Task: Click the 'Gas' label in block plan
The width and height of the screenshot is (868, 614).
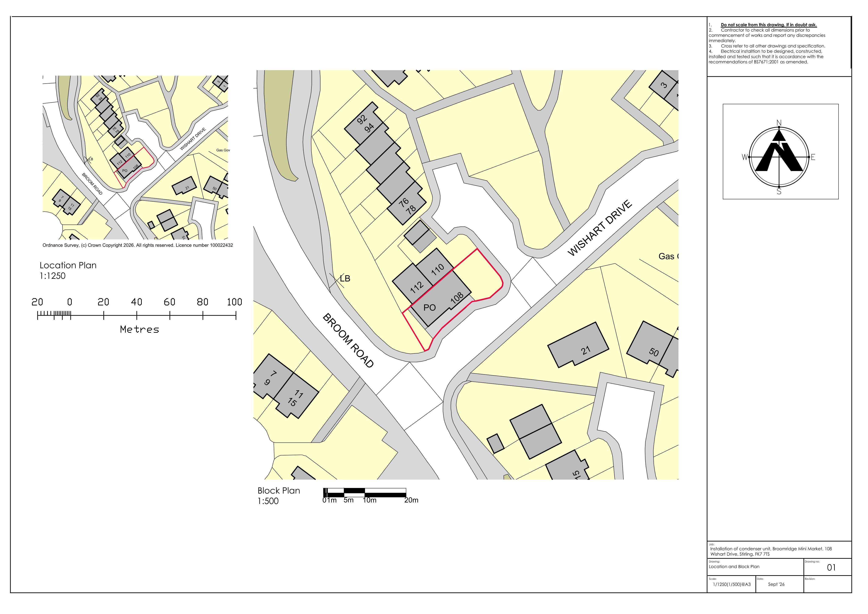Action: click(x=666, y=257)
